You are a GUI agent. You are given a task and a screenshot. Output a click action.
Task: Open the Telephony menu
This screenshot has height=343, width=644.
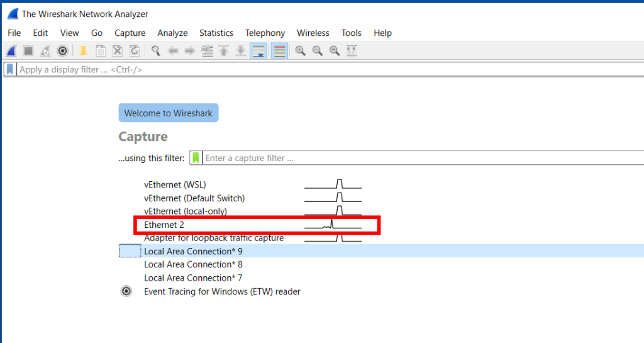click(265, 33)
